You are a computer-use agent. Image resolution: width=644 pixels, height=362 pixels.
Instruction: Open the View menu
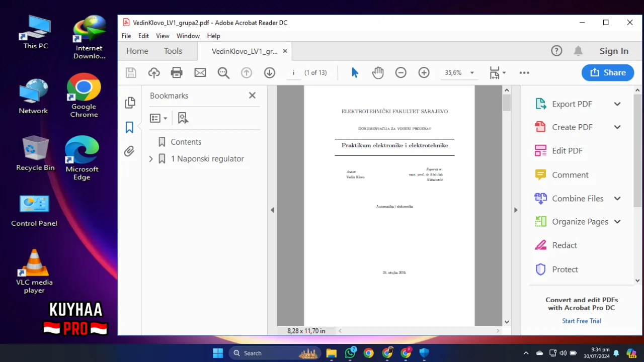click(x=163, y=36)
